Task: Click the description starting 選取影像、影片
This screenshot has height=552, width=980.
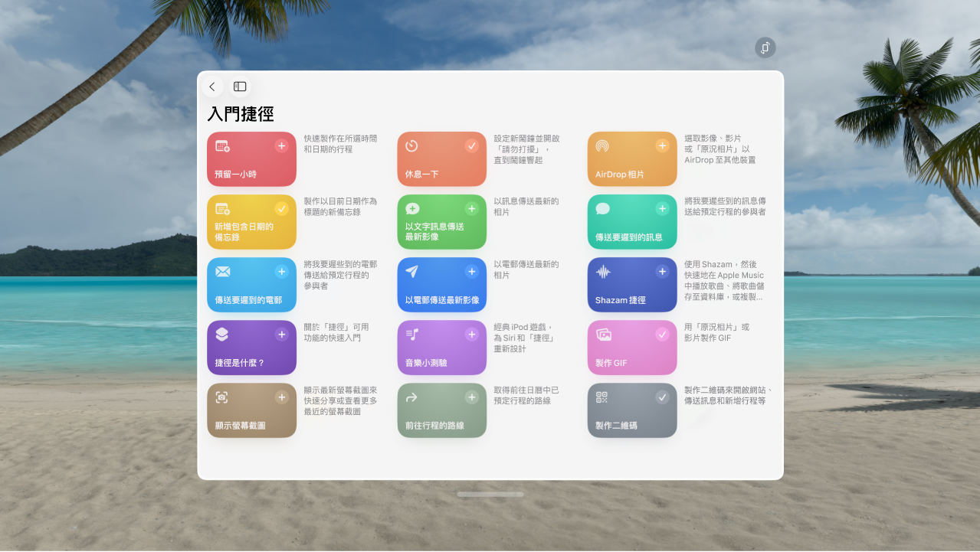Action: 720,149
